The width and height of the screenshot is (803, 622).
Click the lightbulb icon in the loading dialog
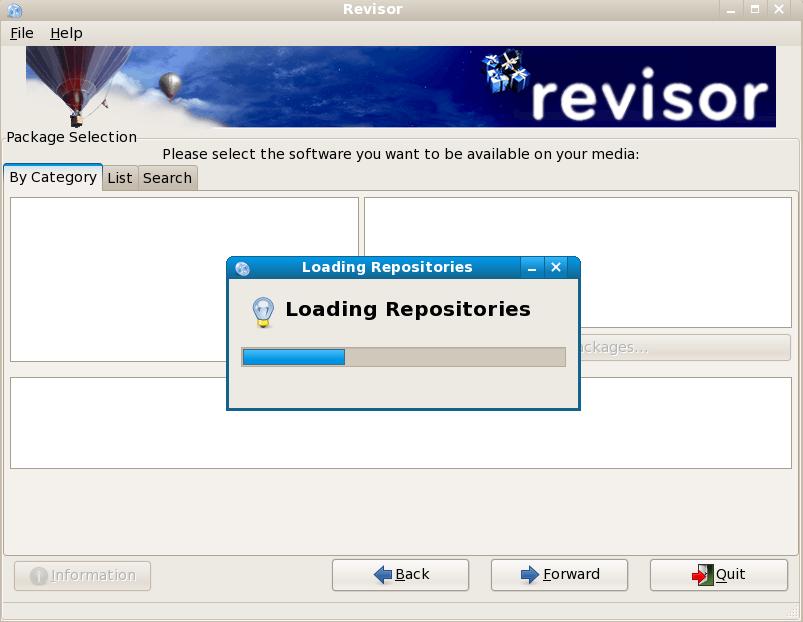click(x=263, y=312)
